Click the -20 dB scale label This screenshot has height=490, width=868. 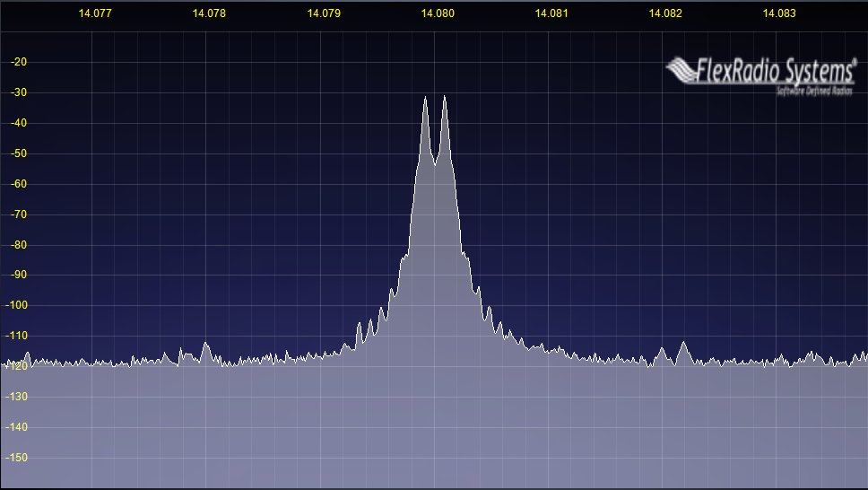point(19,63)
